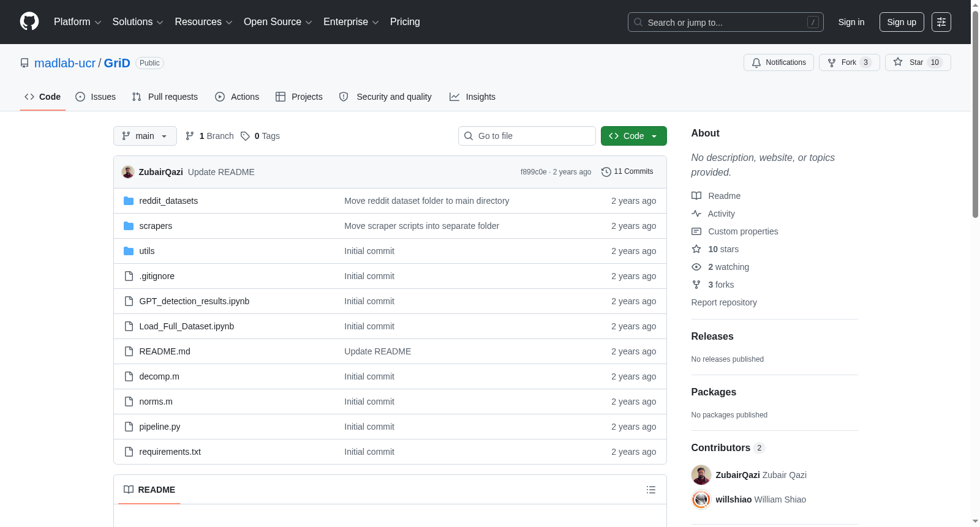Open the GitHub homepage logo

click(x=29, y=21)
